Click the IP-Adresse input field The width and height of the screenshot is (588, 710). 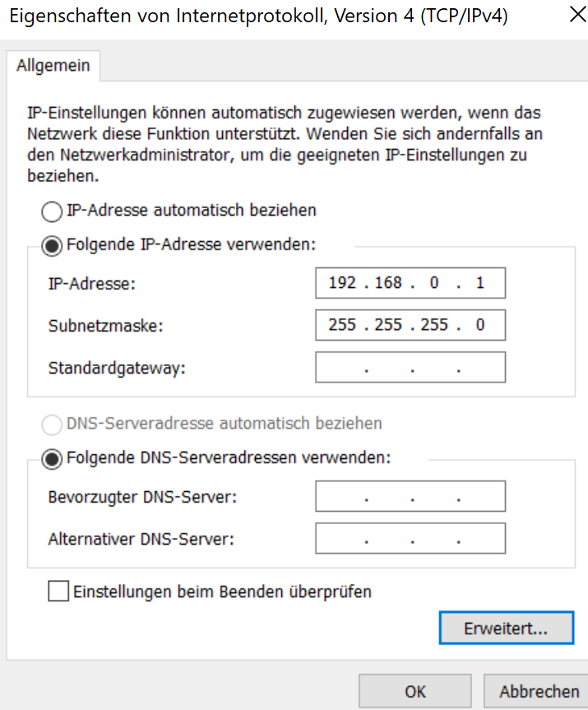pyautogui.click(x=410, y=283)
